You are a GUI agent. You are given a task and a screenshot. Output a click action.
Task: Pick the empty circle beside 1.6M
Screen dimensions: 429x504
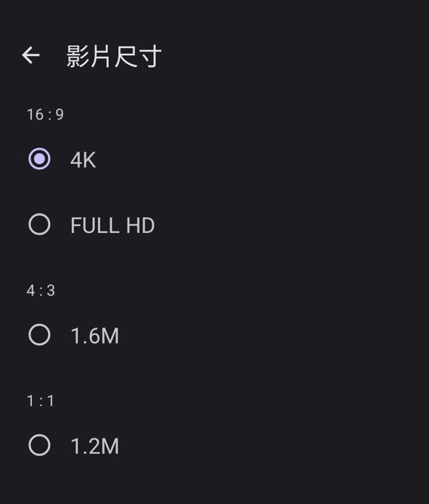tap(39, 335)
